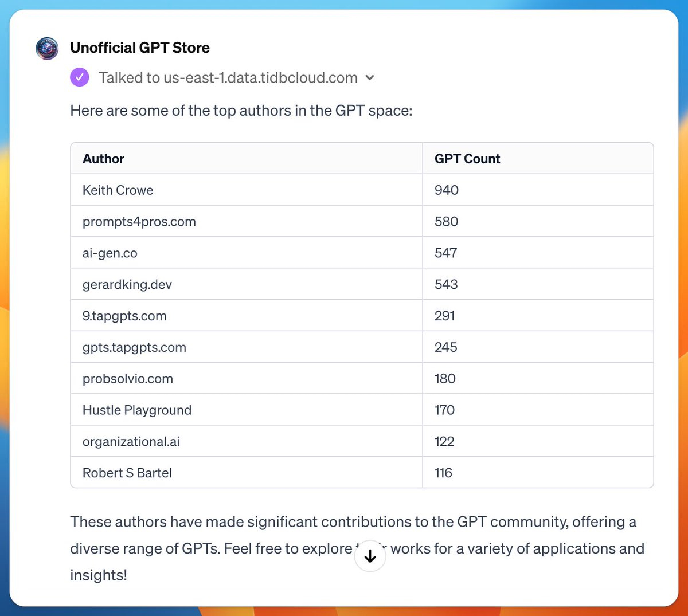Click the 940 count cell
Viewport: 688px width, 616px height.
tap(538, 190)
